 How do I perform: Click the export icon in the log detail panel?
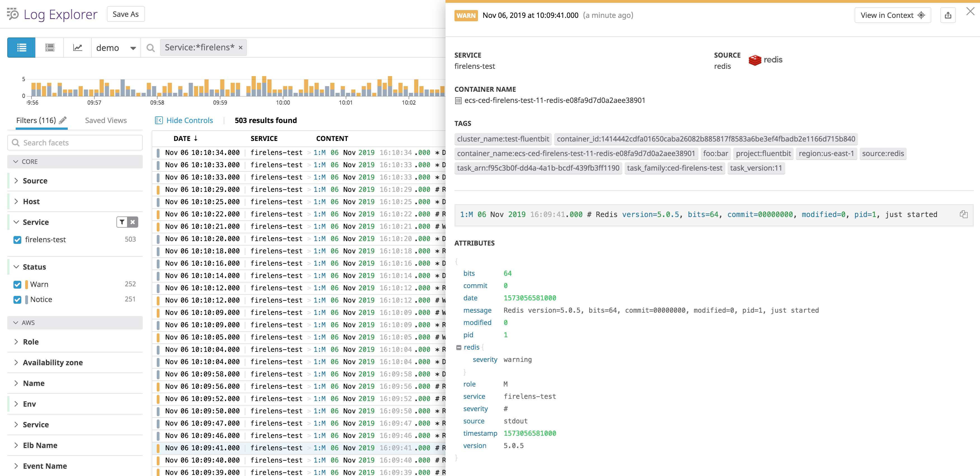(x=948, y=15)
